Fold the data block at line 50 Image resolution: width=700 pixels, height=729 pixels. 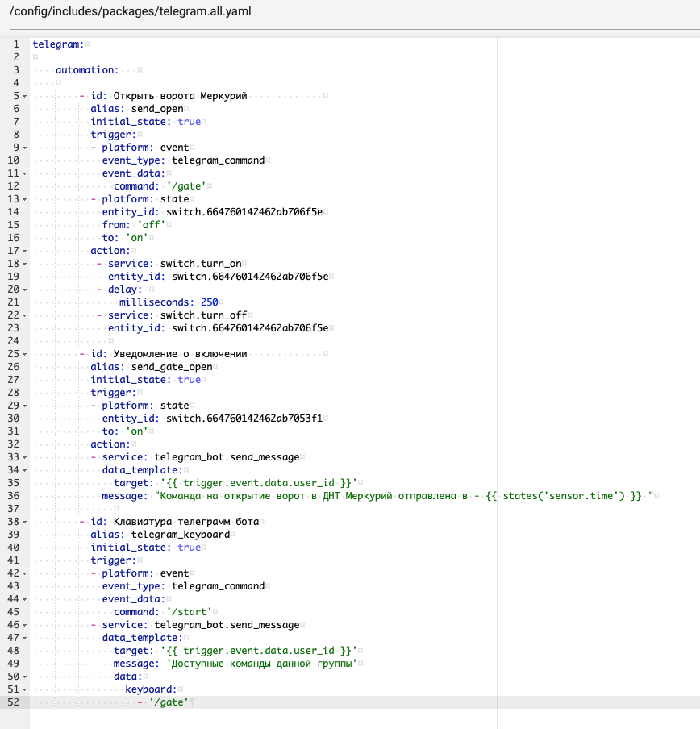25,677
